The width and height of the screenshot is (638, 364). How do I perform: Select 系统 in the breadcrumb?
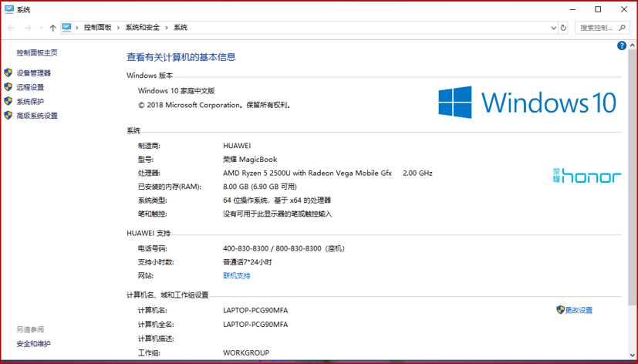coord(181,28)
